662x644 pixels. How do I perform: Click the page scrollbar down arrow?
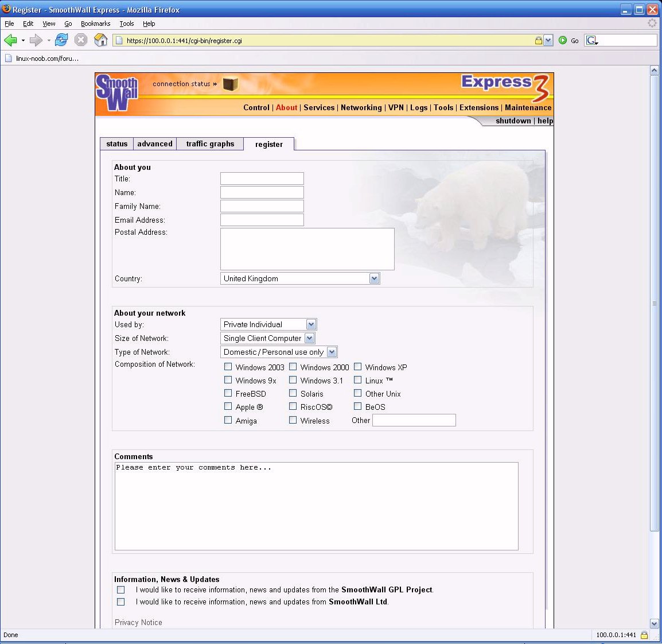pyautogui.click(x=655, y=623)
